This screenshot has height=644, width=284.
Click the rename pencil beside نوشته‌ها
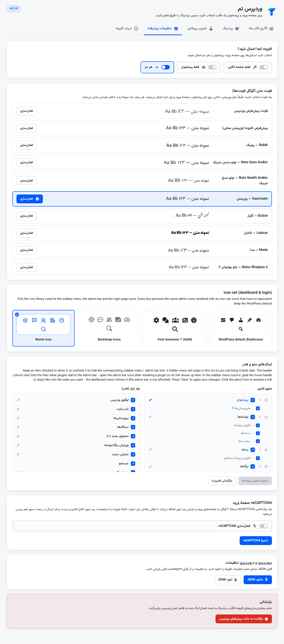tap(150, 417)
